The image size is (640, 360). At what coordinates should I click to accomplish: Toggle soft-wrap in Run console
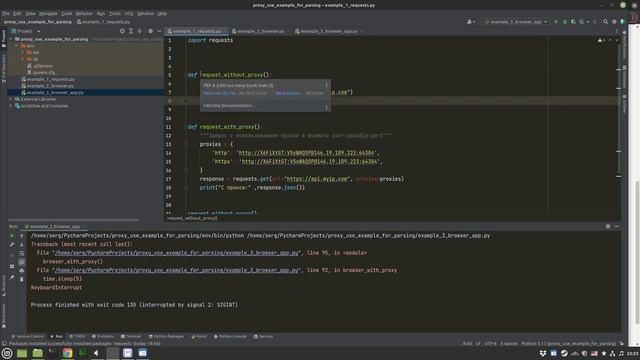pyautogui.click(x=22, y=253)
